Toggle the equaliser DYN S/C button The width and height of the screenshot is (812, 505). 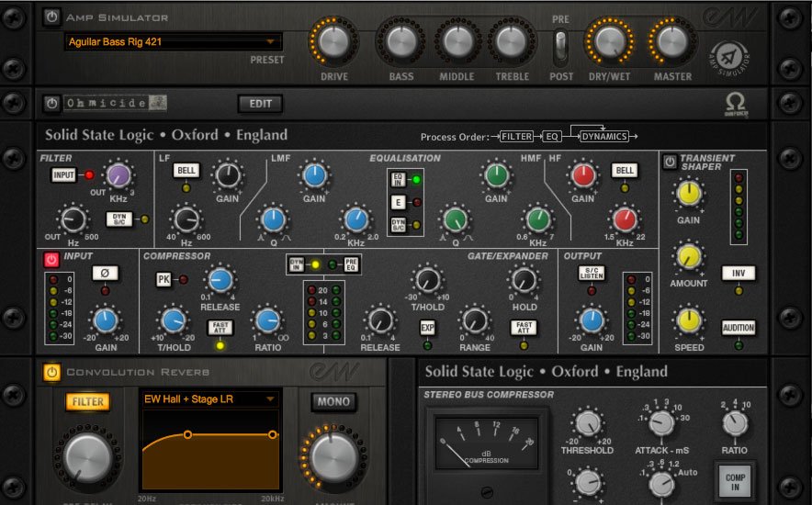click(398, 225)
